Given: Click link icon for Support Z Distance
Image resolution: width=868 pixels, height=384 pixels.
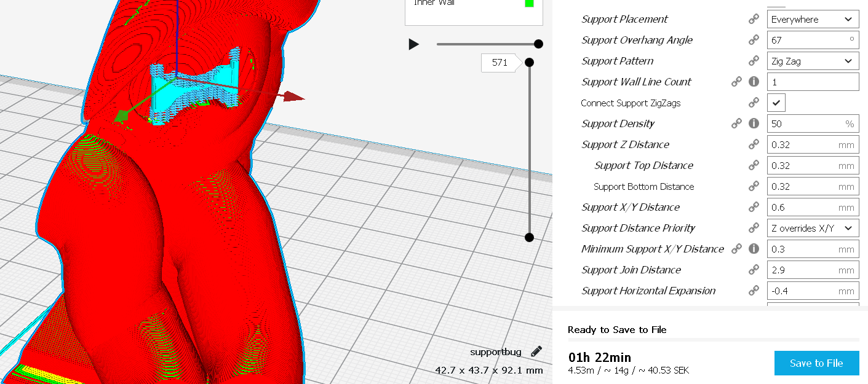Looking at the screenshot, I should coord(754,144).
